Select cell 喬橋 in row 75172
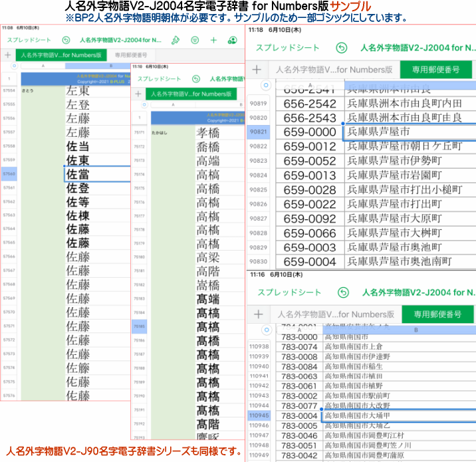This screenshot has width=476, height=462. point(220,147)
